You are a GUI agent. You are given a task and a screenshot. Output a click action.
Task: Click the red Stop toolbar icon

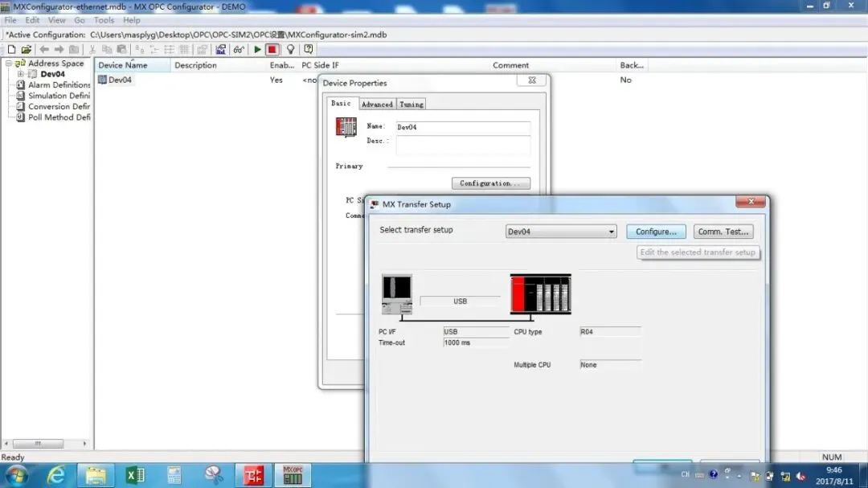(272, 49)
